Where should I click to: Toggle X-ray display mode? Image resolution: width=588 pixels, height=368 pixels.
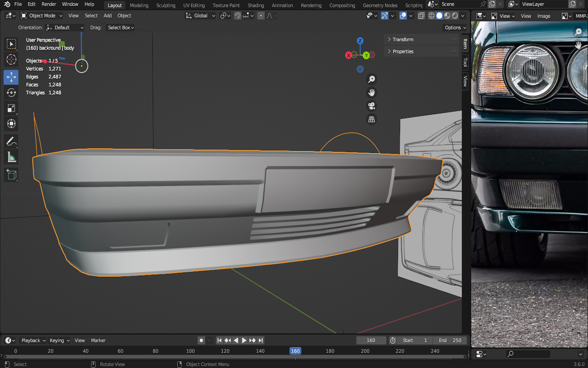point(421,16)
